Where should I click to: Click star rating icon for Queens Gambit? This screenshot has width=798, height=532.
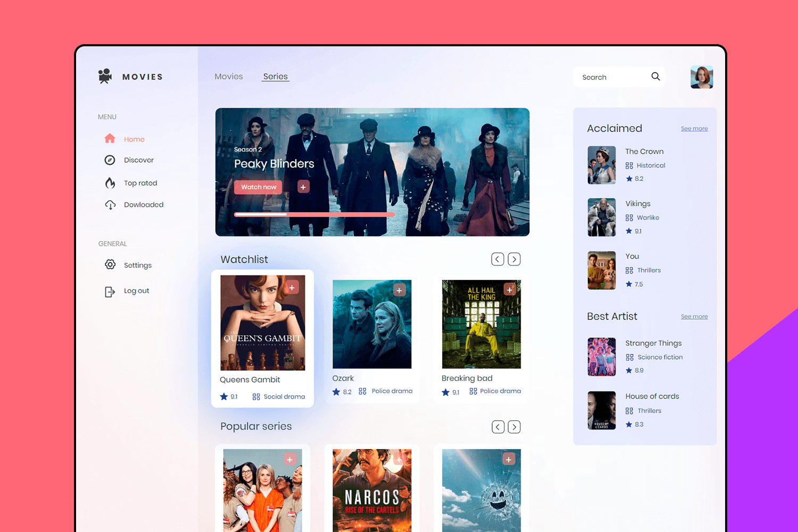[224, 396]
